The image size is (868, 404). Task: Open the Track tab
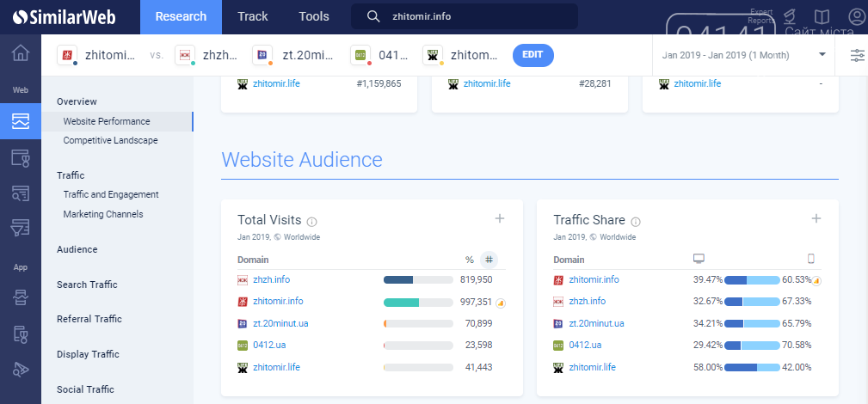click(x=253, y=17)
